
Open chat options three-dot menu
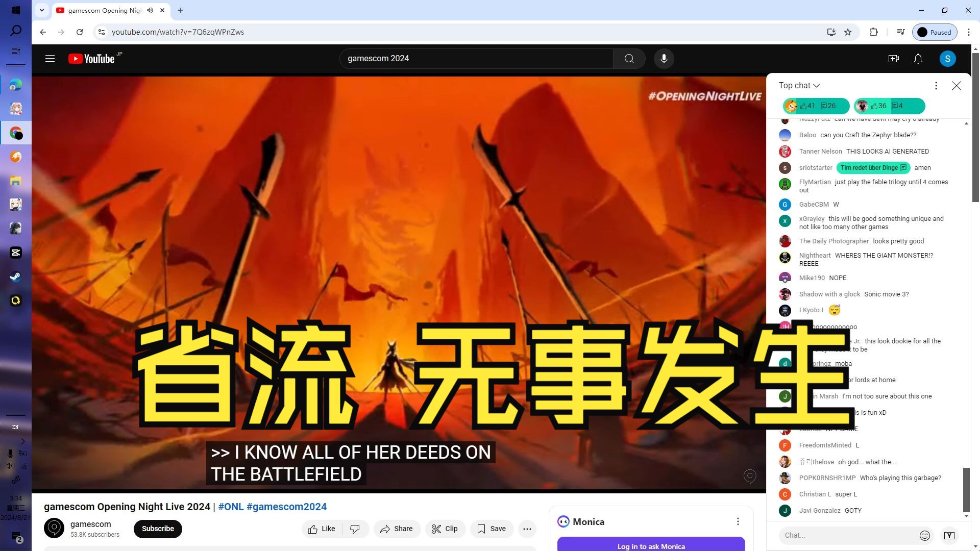[x=936, y=86]
